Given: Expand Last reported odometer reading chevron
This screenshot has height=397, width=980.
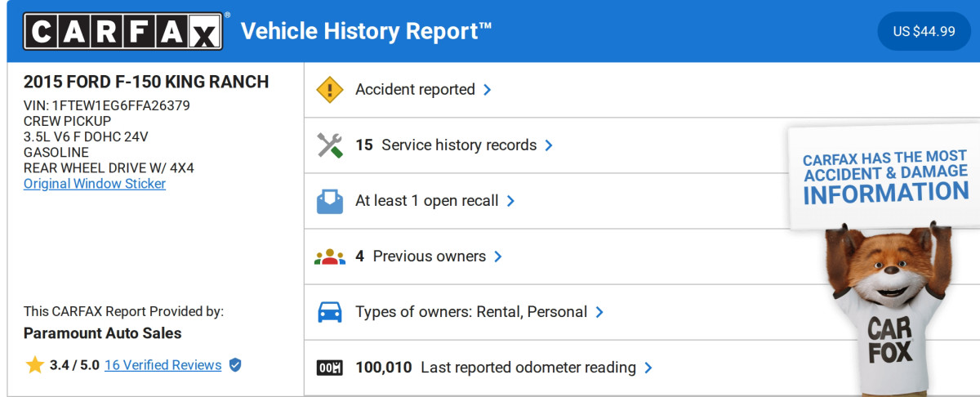Looking at the screenshot, I should point(648,368).
